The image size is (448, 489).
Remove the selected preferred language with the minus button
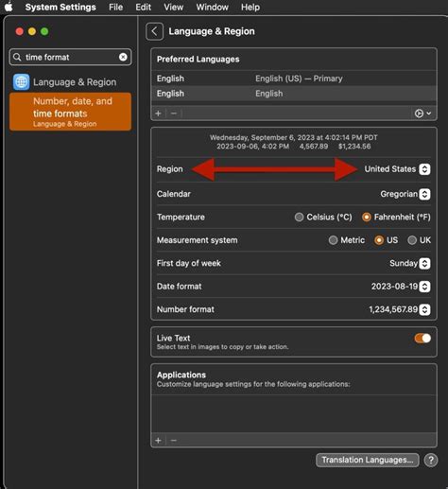[x=174, y=114]
